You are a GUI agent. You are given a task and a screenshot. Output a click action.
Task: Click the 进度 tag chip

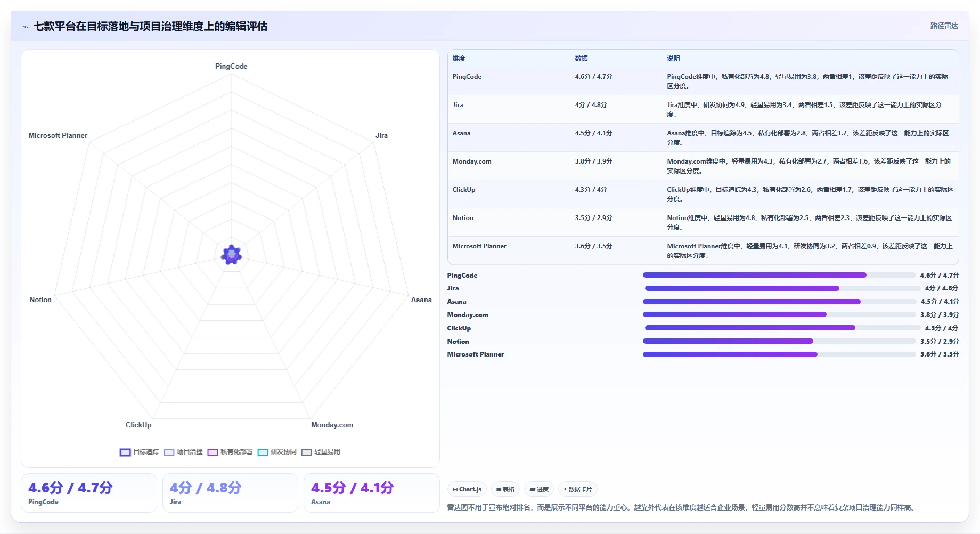[x=539, y=489]
